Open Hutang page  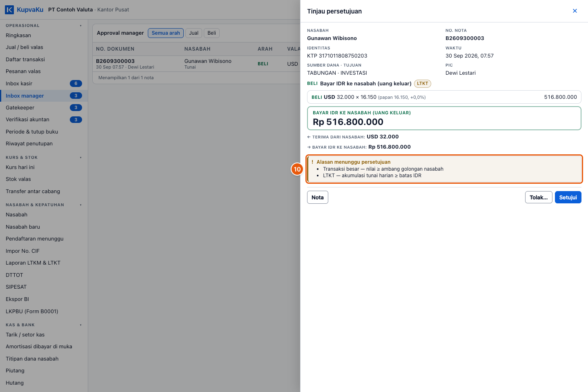44,383
